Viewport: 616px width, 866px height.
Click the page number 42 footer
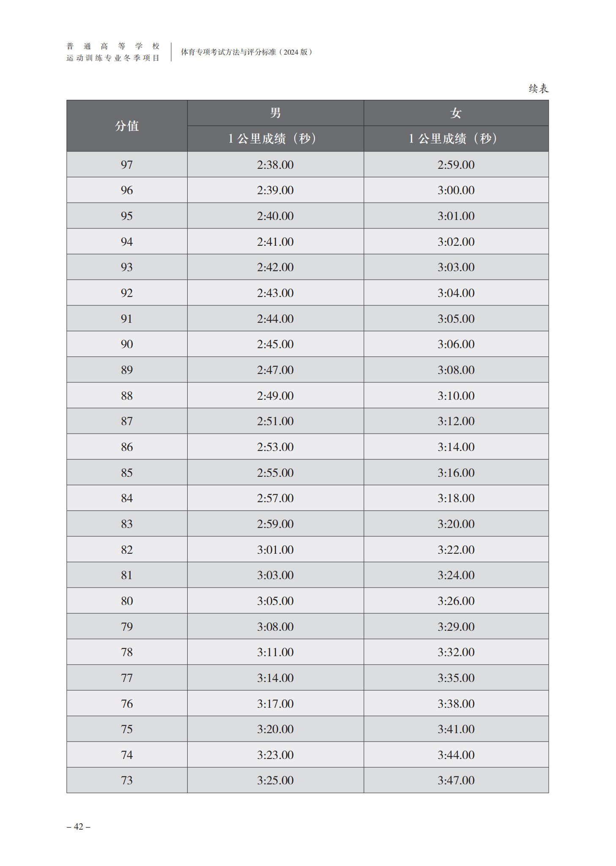click(79, 827)
